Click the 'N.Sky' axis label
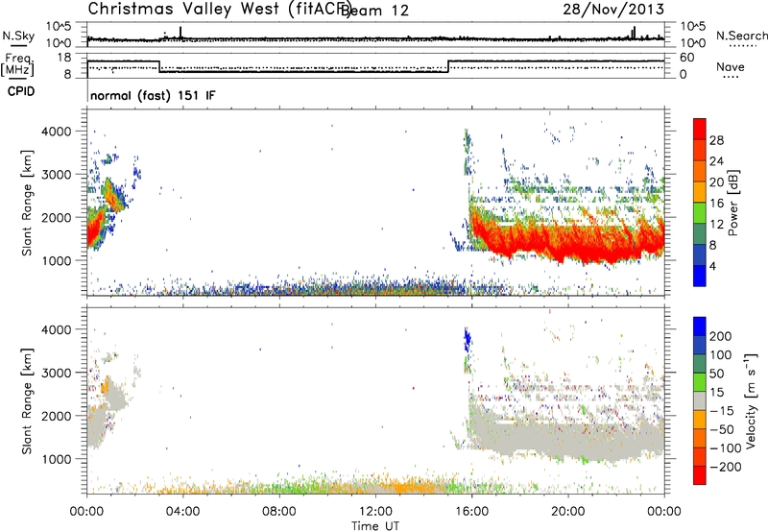 (18, 36)
